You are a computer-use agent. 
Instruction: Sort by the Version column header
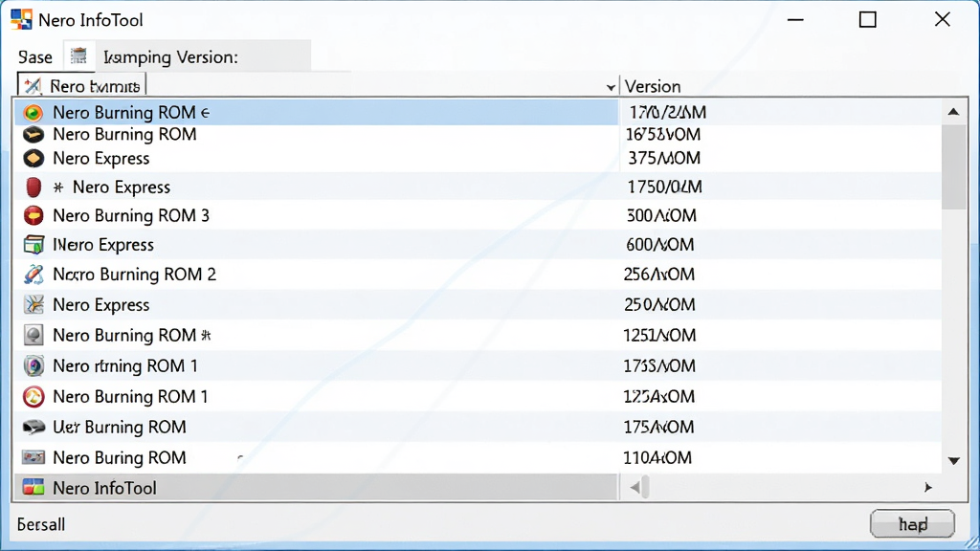tap(653, 86)
